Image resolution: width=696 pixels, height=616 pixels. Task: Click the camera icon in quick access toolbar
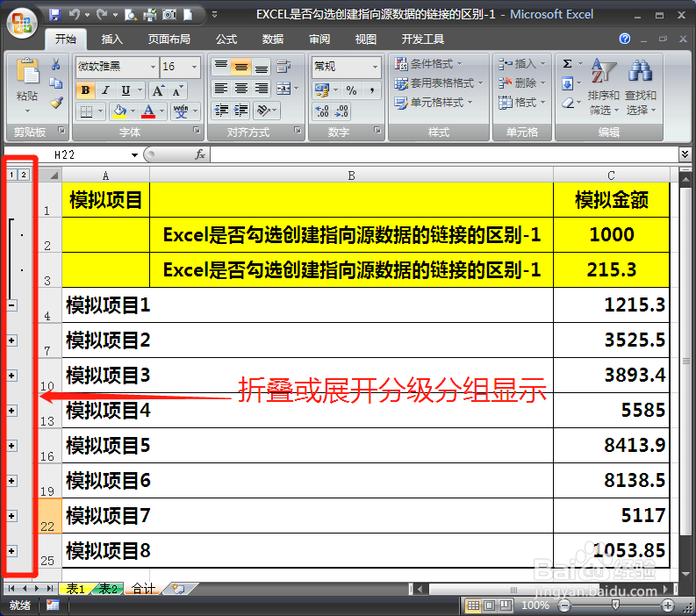[169, 15]
